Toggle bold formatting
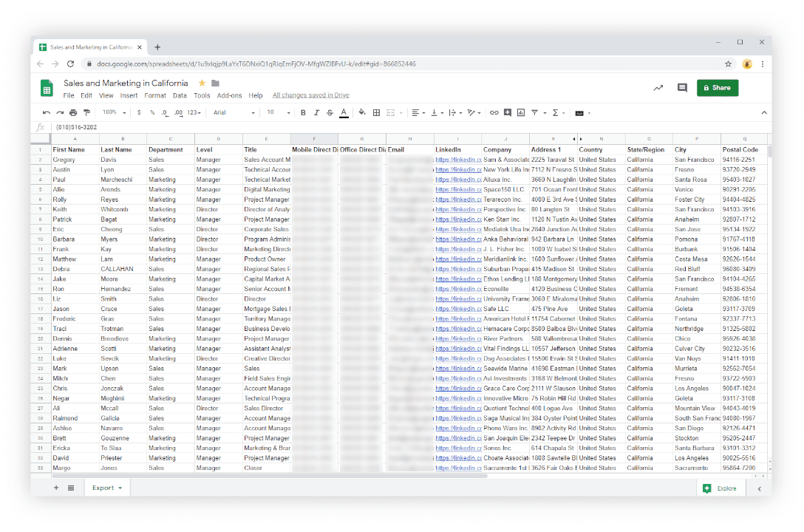This screenshot has height=532, width=804. tap(303, 113)
